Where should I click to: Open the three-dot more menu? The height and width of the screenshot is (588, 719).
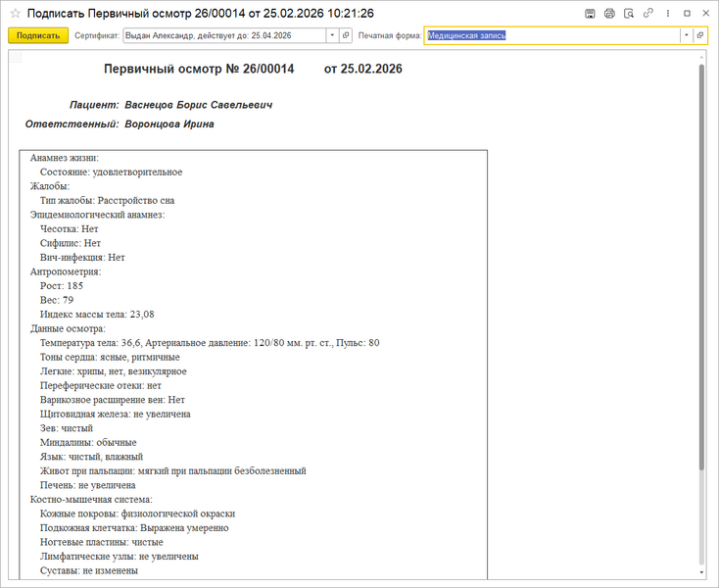[668, 14]
